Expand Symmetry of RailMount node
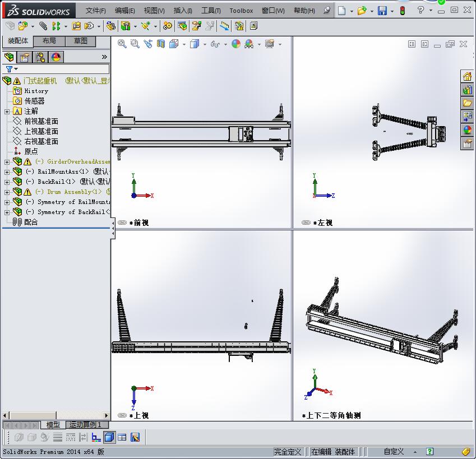Screen dimensions: 476x459 (x=7, y=202)
